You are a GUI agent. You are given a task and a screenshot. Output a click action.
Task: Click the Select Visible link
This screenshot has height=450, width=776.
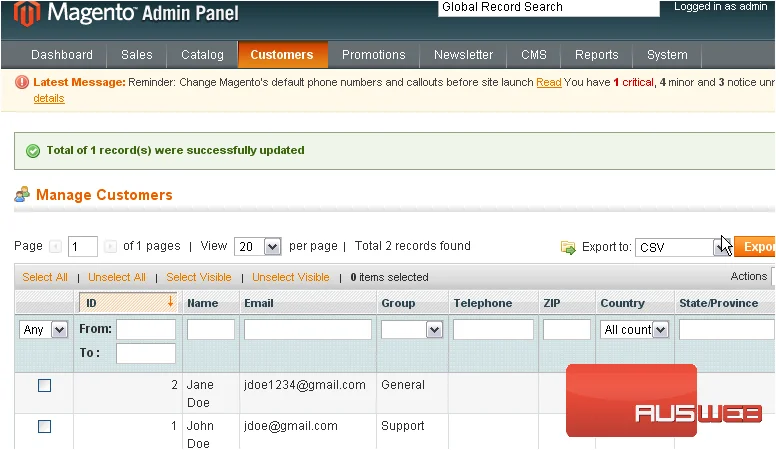(199, 277)
